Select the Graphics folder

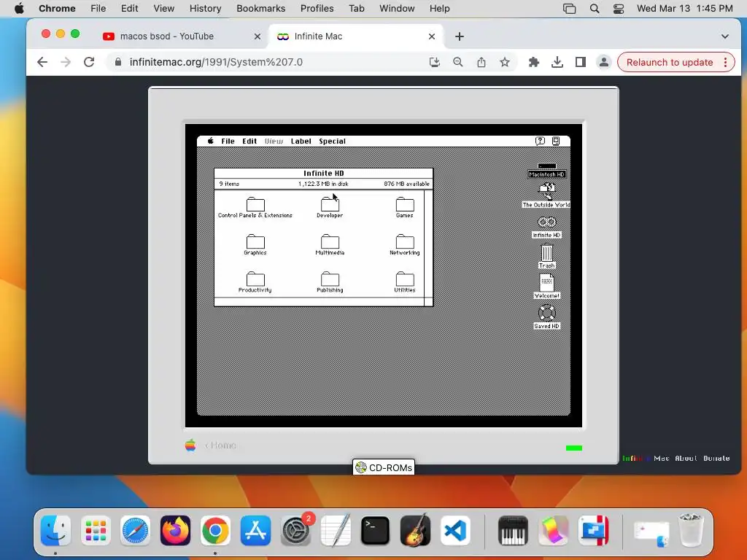click(x=255, y=242)
